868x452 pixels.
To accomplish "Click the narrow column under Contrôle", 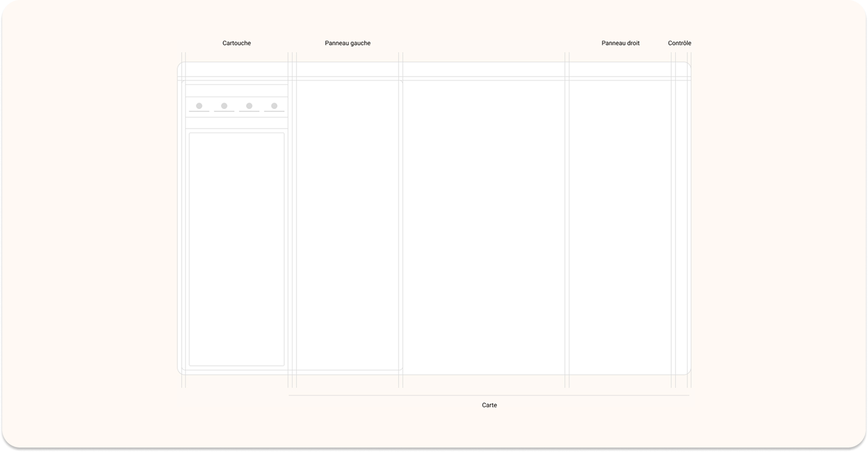I will (681, 224).
